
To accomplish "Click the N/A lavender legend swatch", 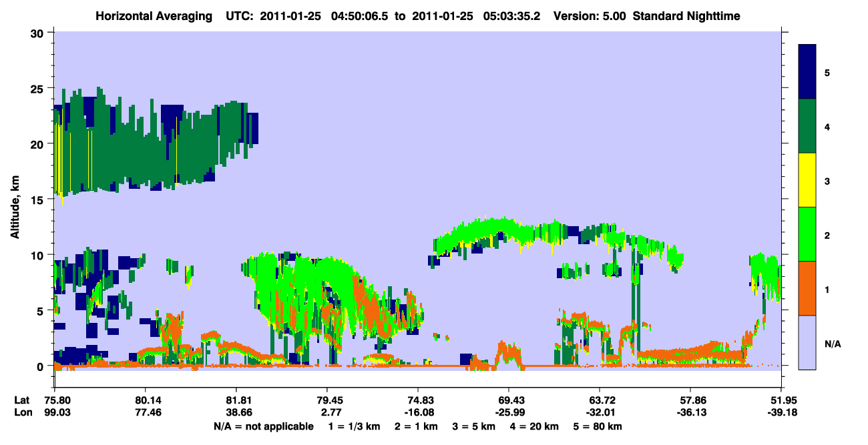I will coord(807,342).
